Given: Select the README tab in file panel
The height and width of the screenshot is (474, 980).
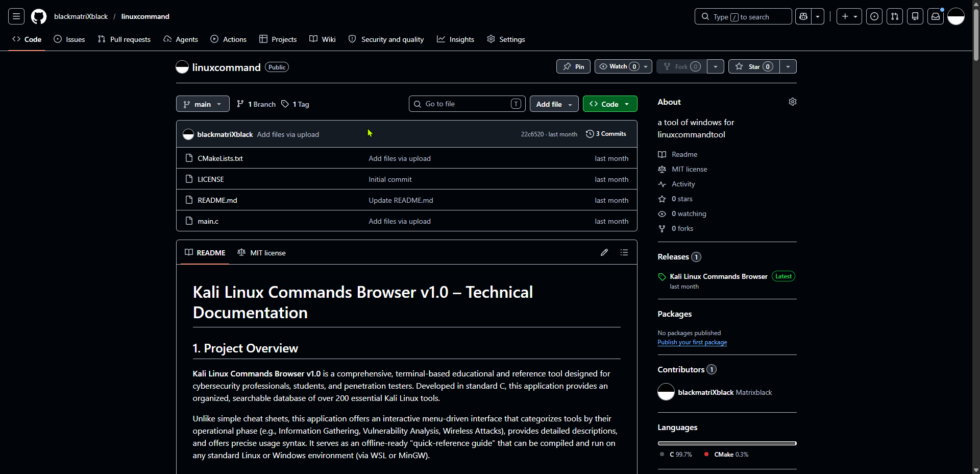Looking at the screenshot, I should click(205, 253).
